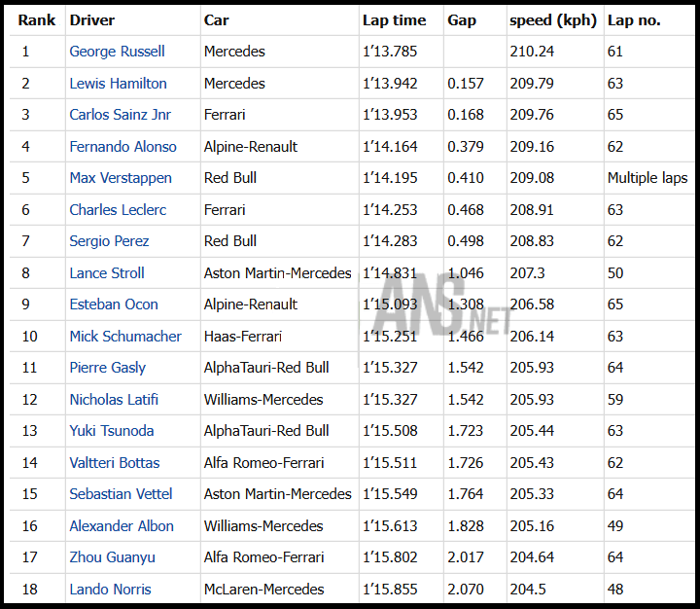Image resolution: width=700 pixels, height=609 pixels.
Task: Click Alexander Albon's Williams-Mercedes cell
Action: point(263,526)
